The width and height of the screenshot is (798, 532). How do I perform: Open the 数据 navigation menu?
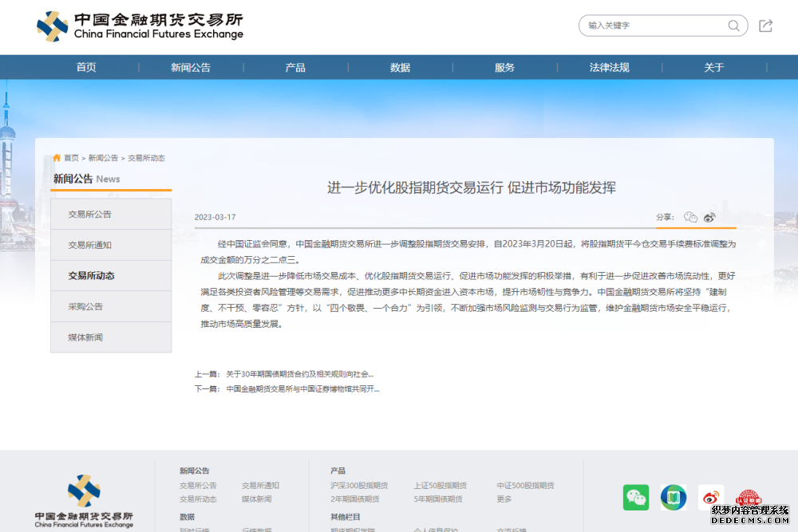(400, 67)
